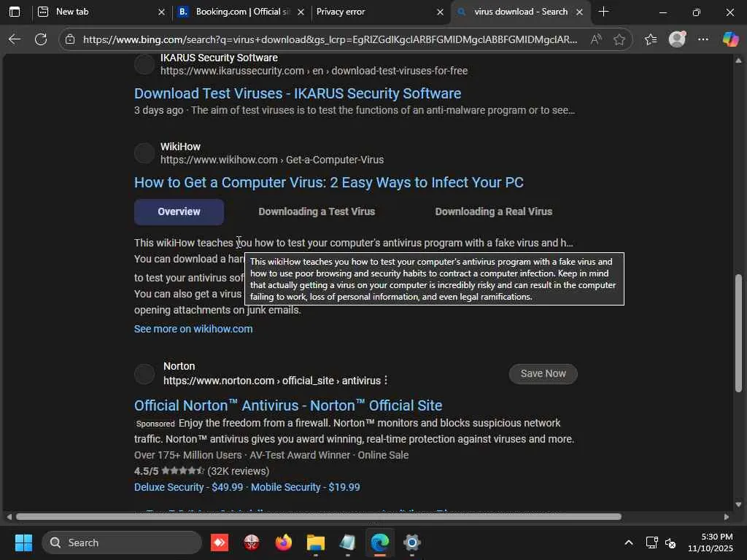
Task: Open Read aloud icon in address bar
Action: 595,39
